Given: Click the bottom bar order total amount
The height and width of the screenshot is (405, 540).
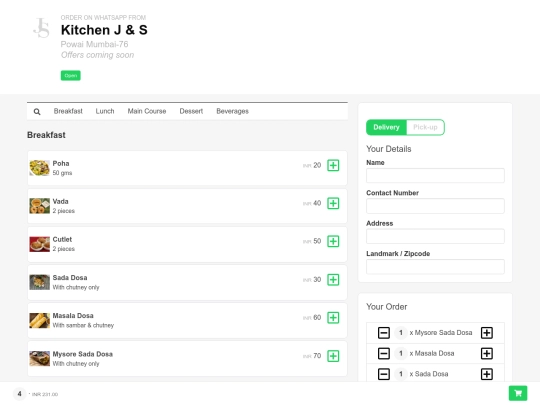Looking at the screenshot, I should [x=45, y=394].
